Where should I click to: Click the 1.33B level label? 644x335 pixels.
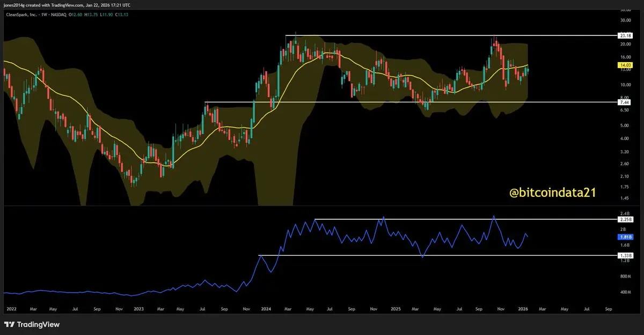[626, 256]
